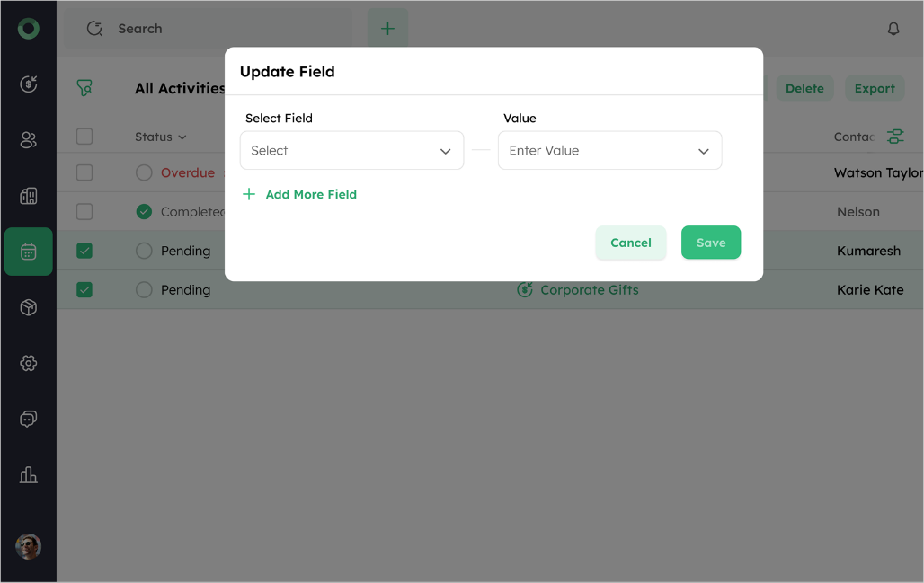
Task: Uncheck the checkbox for the Kumaresh row
Action: [84, 251]
